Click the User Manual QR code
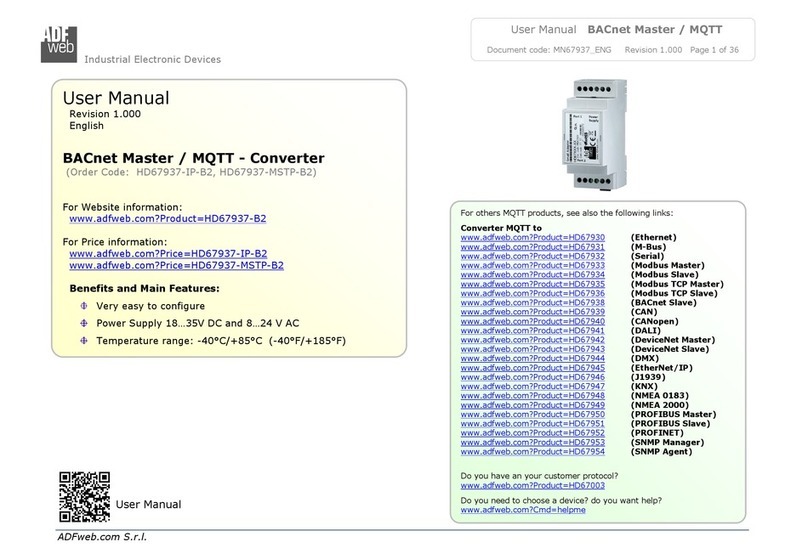Screen dimensions: 808x559 coord(85,497)
